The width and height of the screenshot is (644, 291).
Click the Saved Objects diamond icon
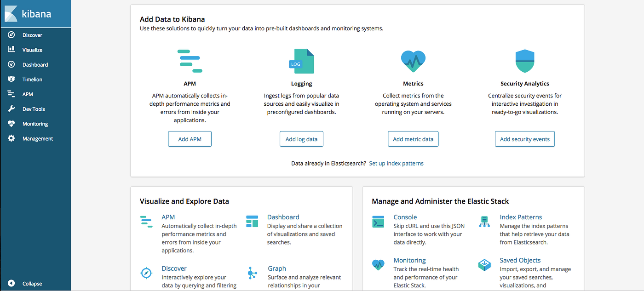(x=484, y=264)
